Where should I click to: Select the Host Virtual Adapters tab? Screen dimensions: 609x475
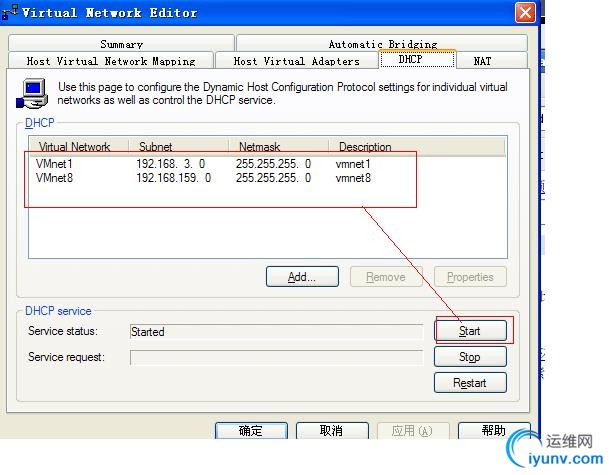(296, 61)
